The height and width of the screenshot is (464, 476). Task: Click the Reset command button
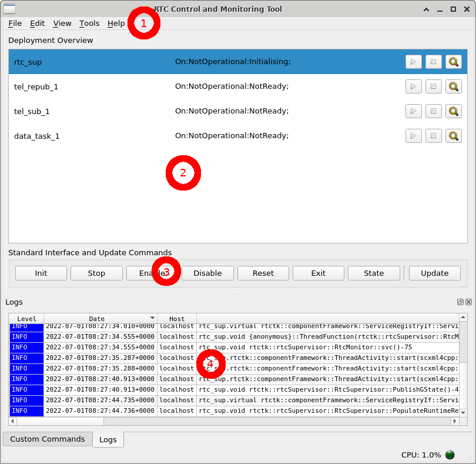click(263, 273)
